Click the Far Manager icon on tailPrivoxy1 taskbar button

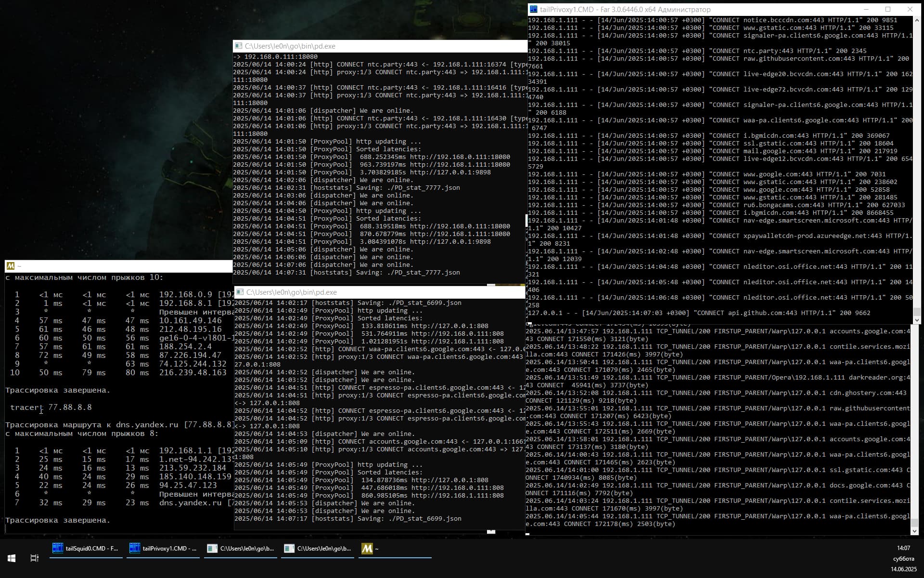point(135,548)
